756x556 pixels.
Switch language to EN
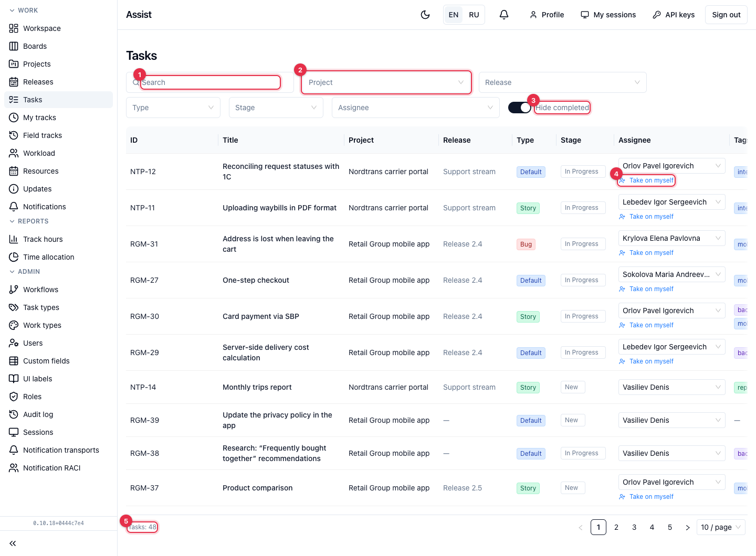(454, 15)
